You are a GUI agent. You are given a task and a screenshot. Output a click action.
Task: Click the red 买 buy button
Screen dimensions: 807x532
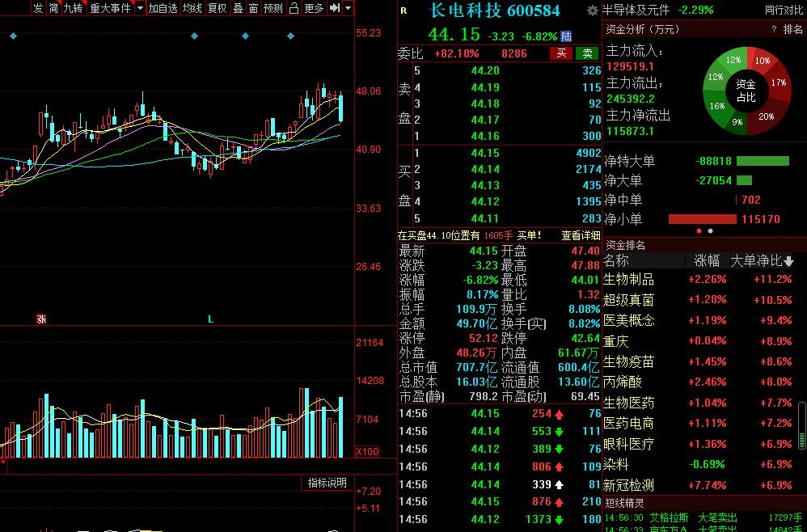pos(561,53)
